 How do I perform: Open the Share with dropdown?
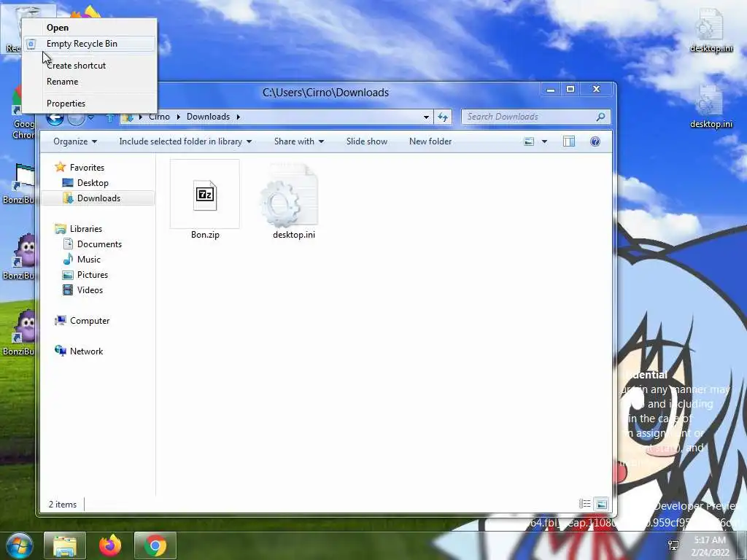298,141
